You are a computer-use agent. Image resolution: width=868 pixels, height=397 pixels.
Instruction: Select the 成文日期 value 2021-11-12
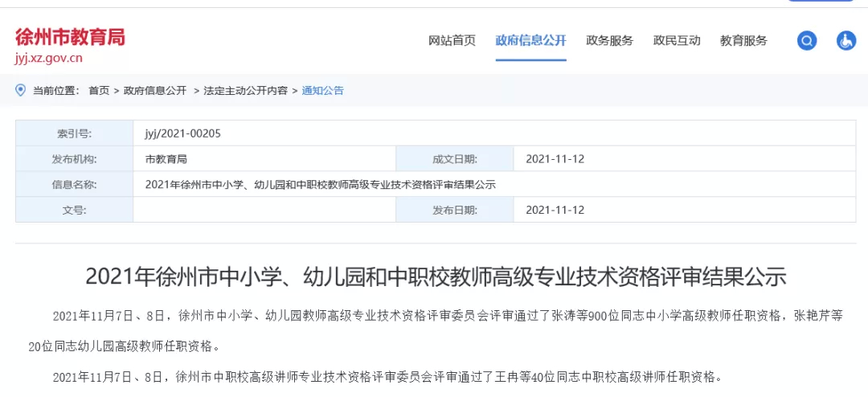pyautogui.click(x=555, y=159)
